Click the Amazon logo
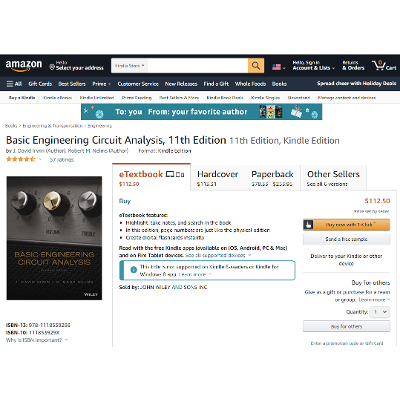The width and height of the screenshot is (400, 400). (24, 65)
